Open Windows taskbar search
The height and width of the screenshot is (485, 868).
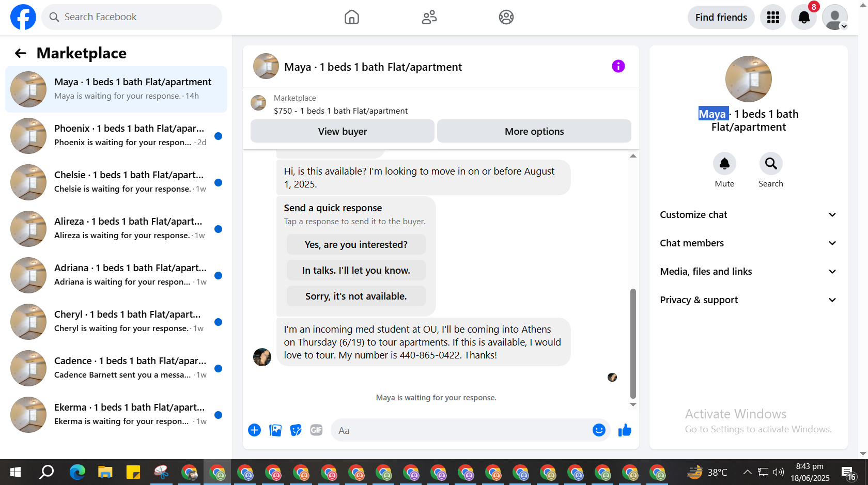[x=47, y=472]
